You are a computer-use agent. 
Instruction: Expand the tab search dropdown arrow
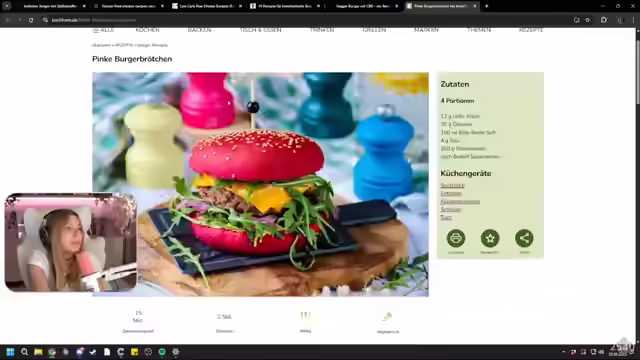pos(7,6)
